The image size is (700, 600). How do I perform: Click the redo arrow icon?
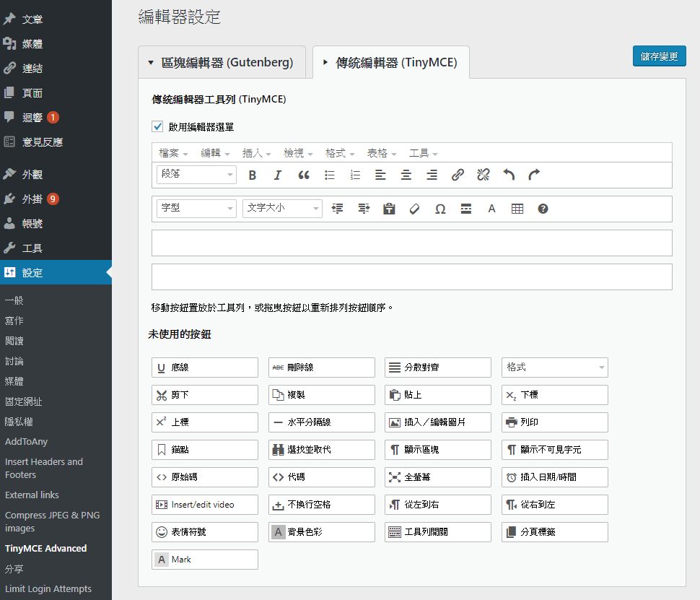coord(534,175)
